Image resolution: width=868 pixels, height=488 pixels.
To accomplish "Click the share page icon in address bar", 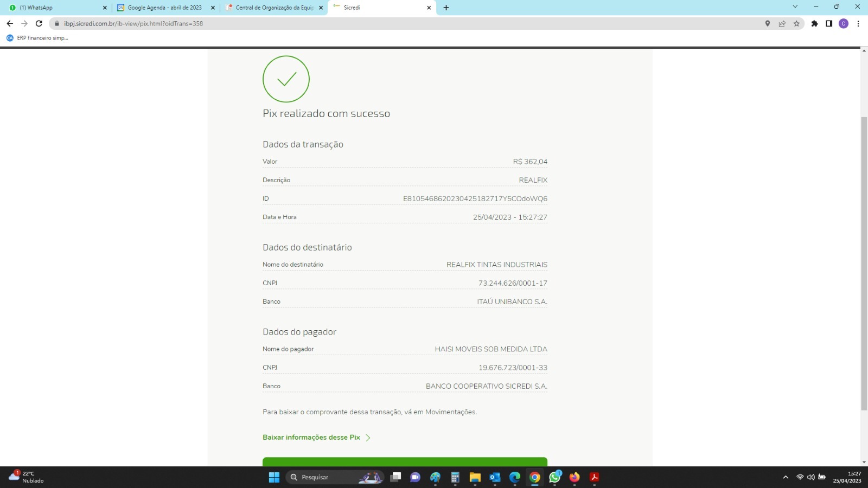I will pyautogui.click(x=782, y=23).
